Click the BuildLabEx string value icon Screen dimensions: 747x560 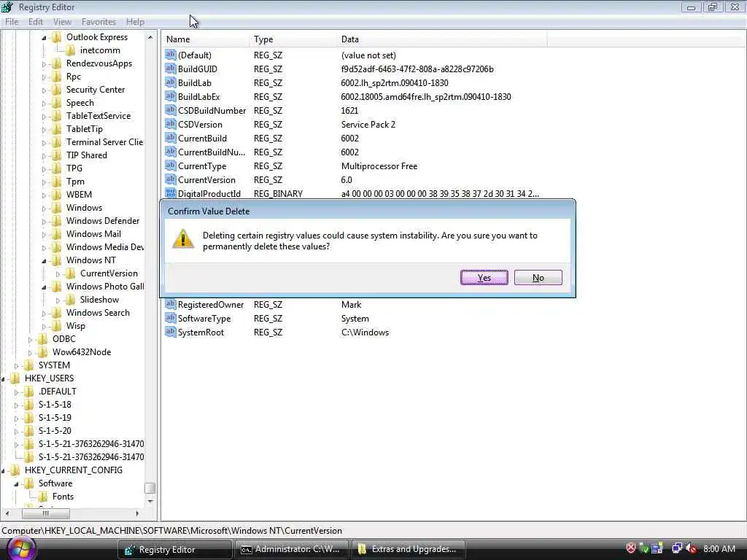[171, 96]
